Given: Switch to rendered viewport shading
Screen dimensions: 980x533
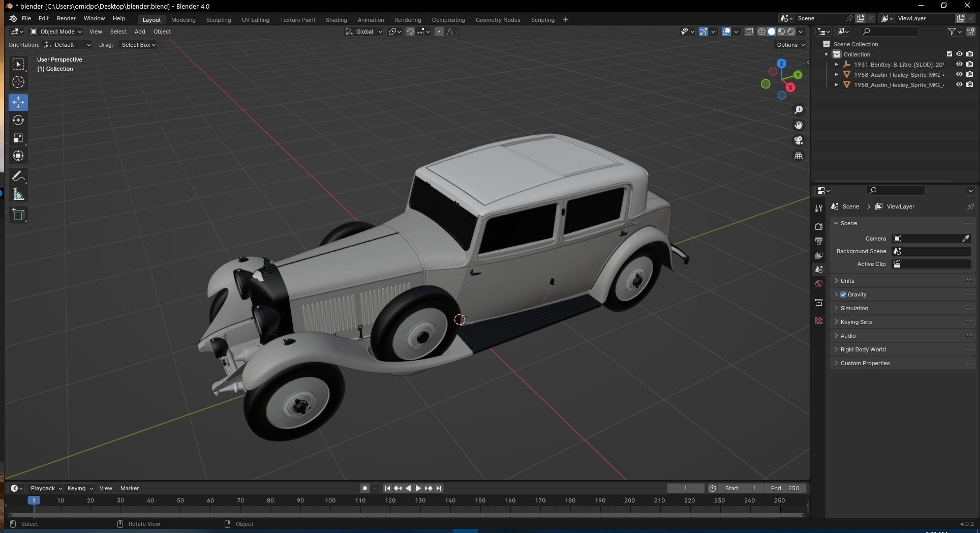Looking at the screenshot, I should tap(791, 32).
